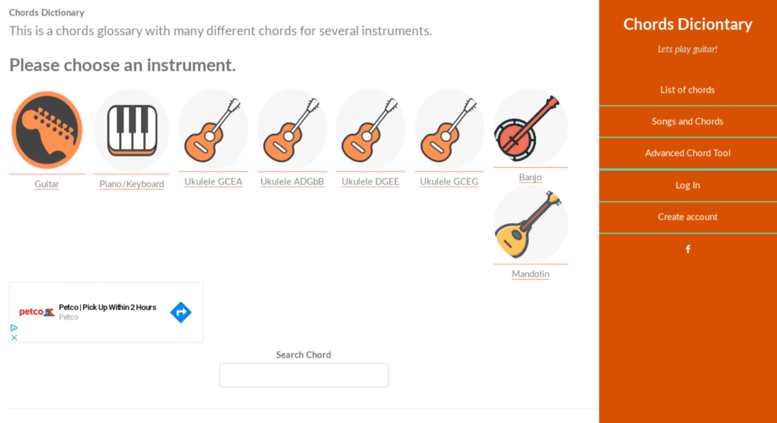Click the Chords Dicionary sidebar title
Viewport: 777px width, 423px height.
pyautogui.click(x=688, y=24)
